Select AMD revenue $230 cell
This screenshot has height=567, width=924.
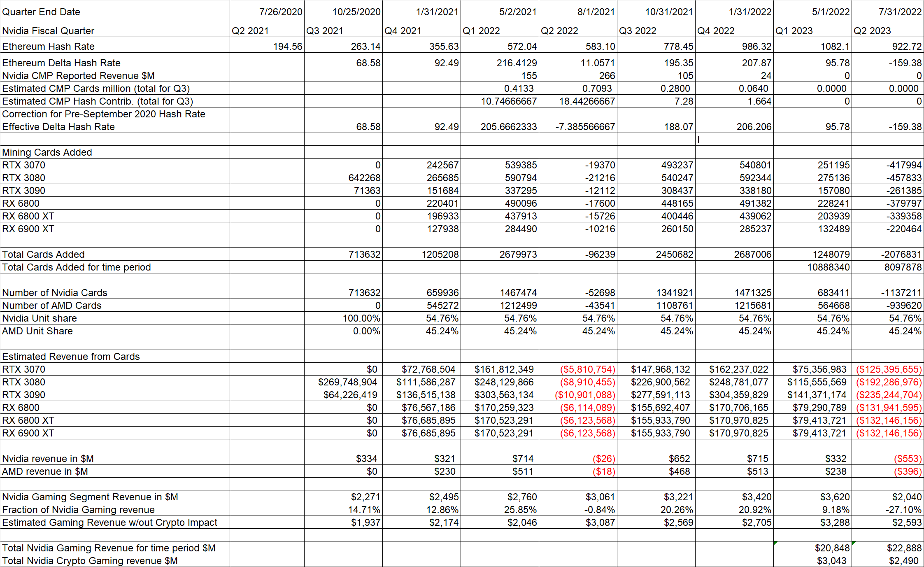pos(421,471)
